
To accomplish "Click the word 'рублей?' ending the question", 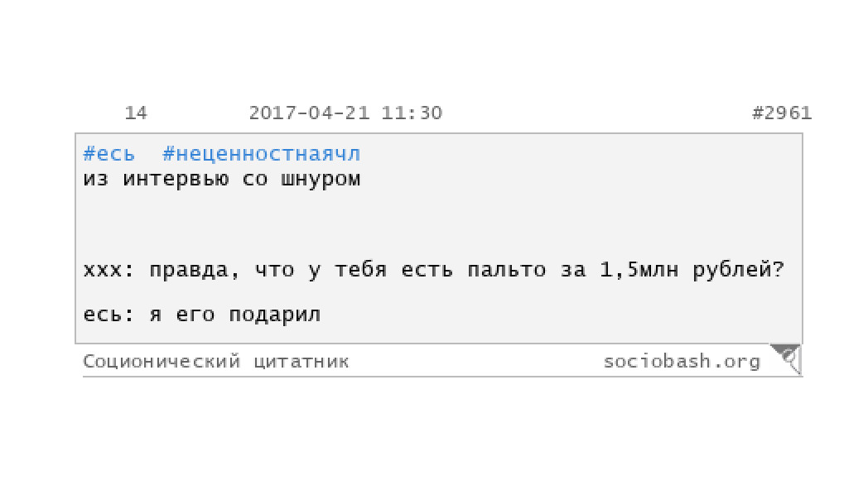I will tap(739, 271).
